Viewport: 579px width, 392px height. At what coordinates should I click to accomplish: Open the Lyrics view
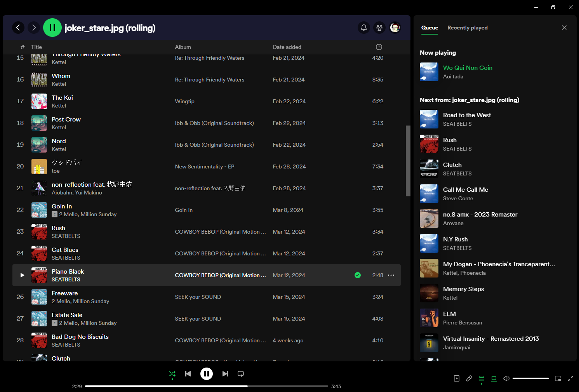[469, 378]
